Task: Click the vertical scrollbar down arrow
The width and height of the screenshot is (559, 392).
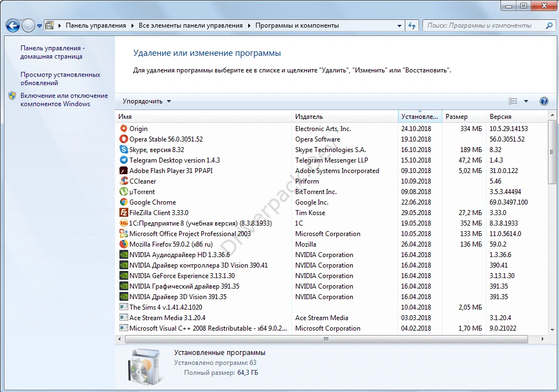Action: tap(552, 330)
